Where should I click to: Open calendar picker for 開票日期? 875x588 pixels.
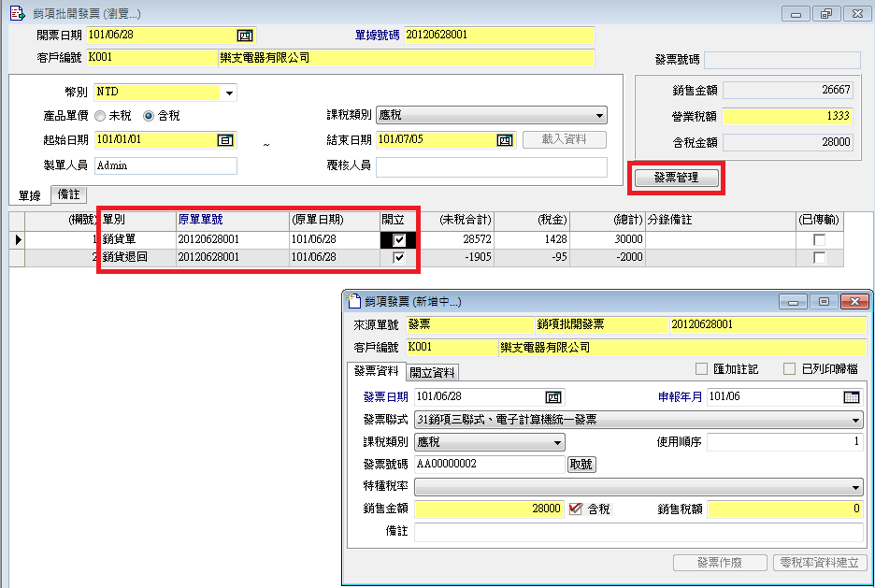coord(245,35)
